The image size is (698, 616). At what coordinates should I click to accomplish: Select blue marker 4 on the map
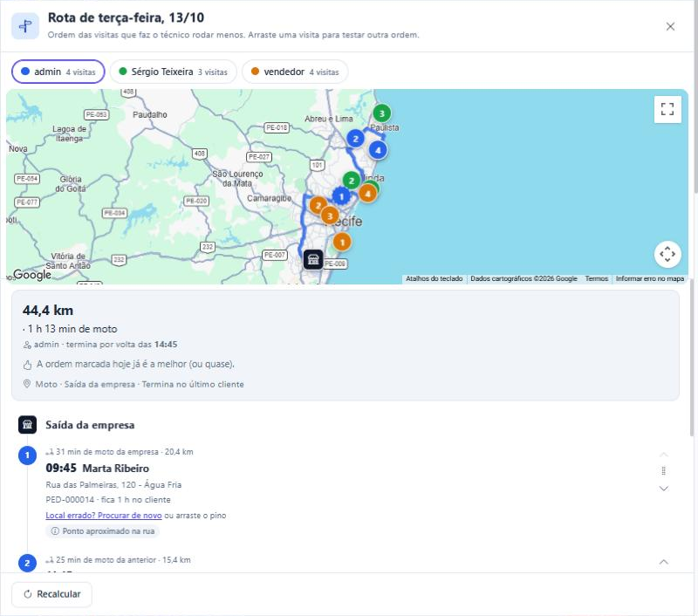pos(378,150)
